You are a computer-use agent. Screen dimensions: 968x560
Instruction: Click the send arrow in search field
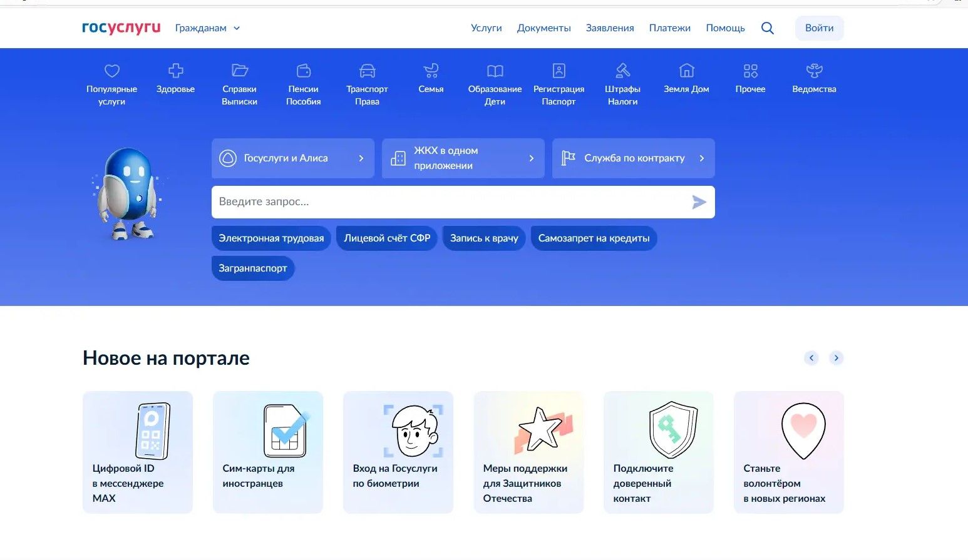coord(699,202)
